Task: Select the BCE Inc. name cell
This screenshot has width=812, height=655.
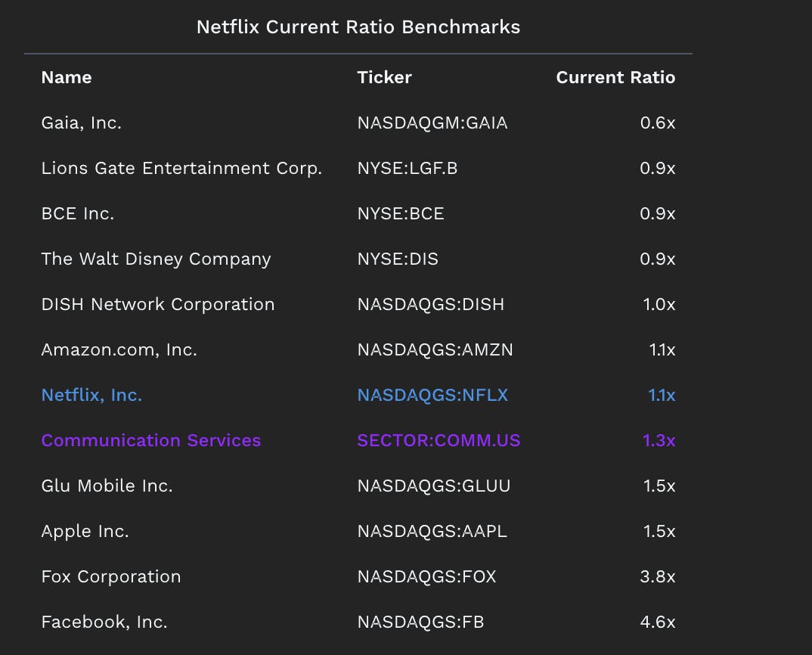Action: pyautogui.click(x=78, y=213)
